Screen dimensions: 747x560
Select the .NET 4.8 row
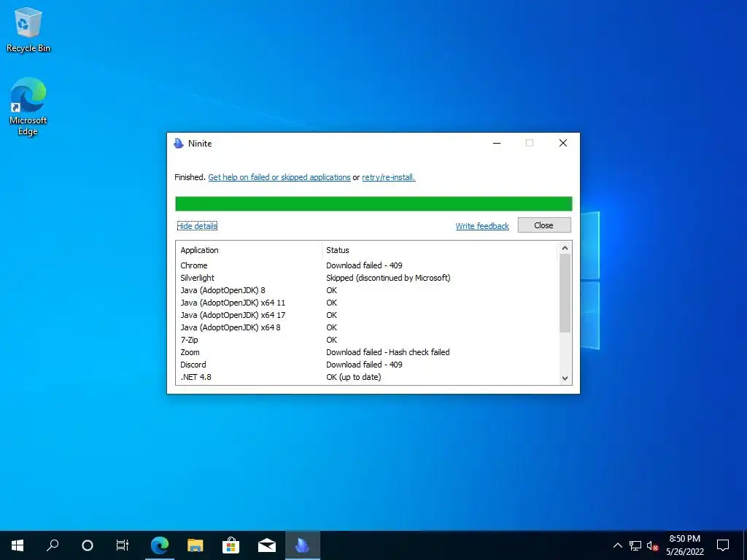pyautogui.click(x=367, y=377)
